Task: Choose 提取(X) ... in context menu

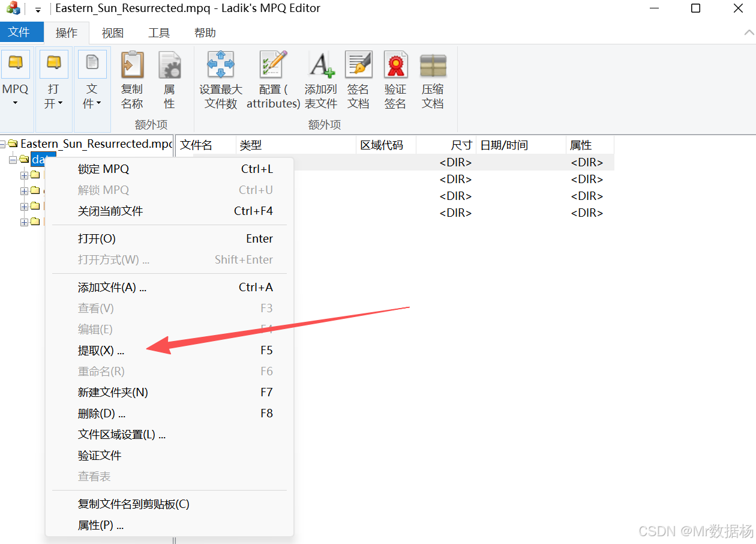Action: pyautogui.click(x=169, y=351)
